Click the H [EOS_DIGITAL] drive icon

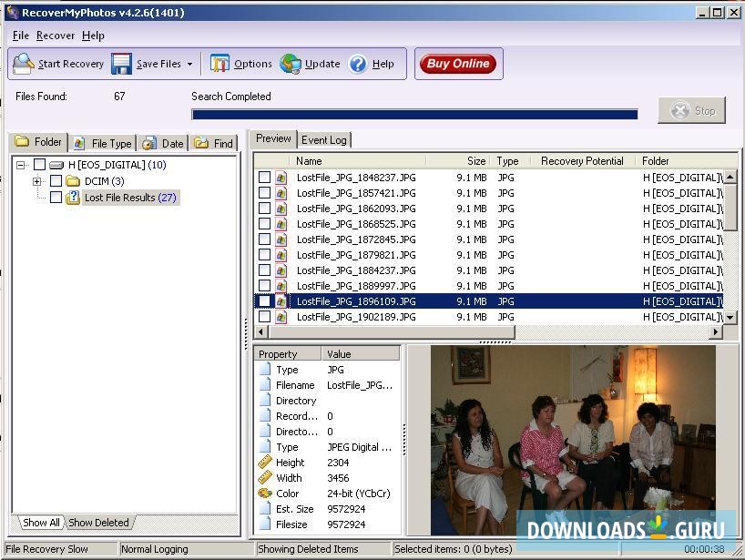[x=56, y=165]
